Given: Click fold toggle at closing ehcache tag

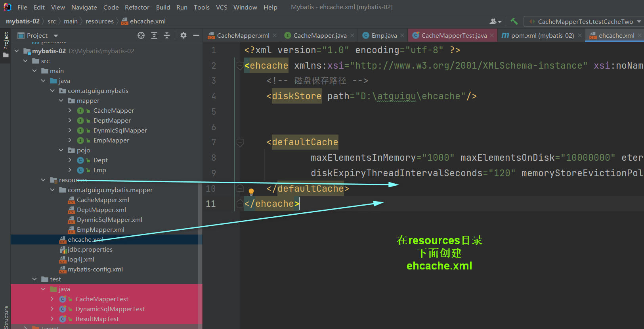Looking at the screenshot, I should (x=240, y=204).
